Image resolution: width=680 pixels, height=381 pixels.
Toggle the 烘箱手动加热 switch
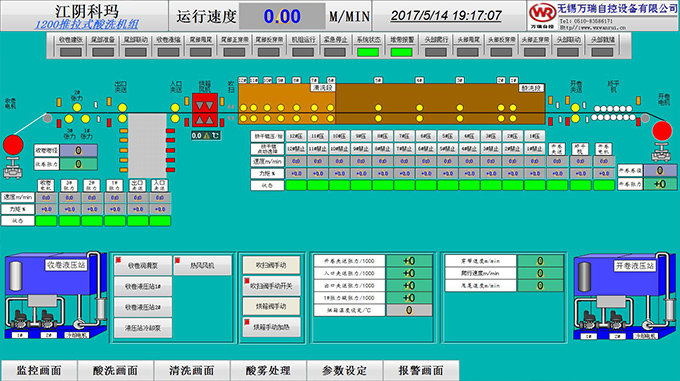[271, 327]
